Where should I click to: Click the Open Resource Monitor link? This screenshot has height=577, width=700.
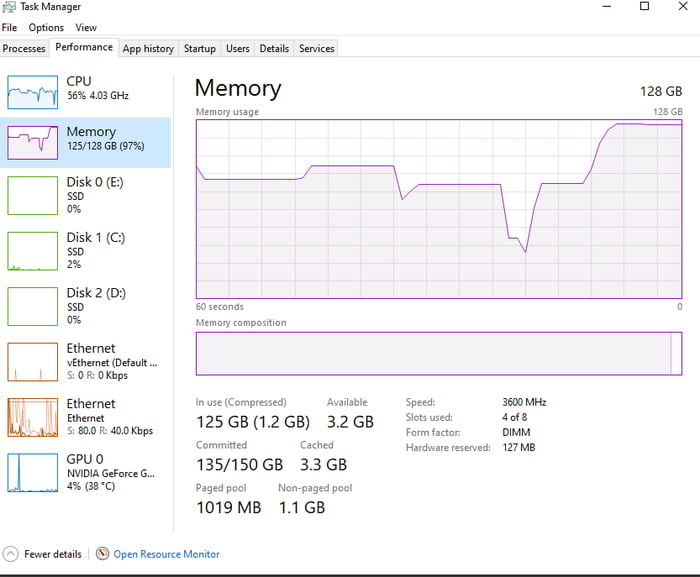tap(166, 554)
